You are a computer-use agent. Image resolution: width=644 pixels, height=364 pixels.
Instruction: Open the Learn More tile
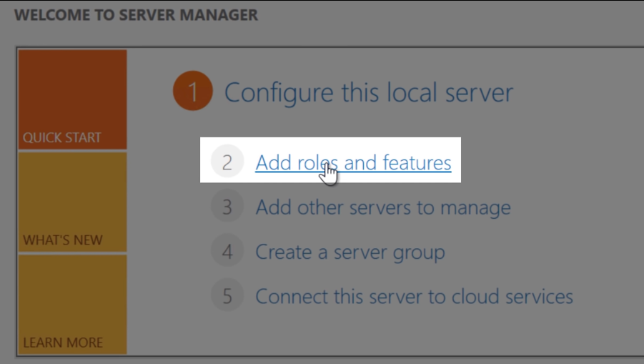coord(72,305)
